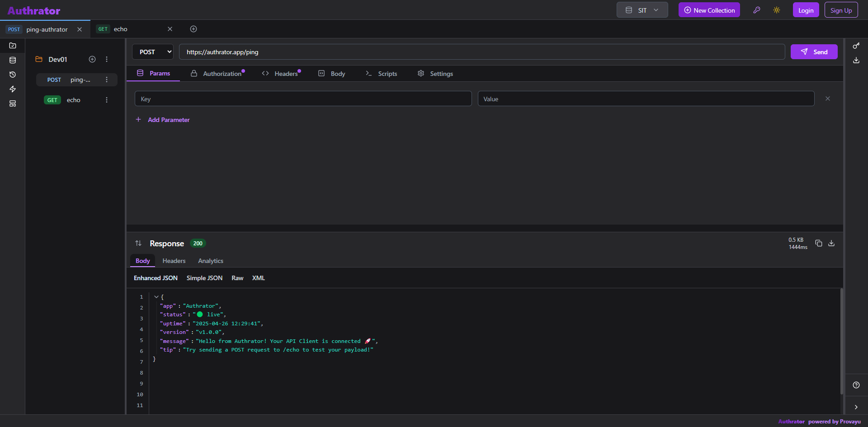Click the key icon in top bar
This screenshot has height=427, width=868.
757,10
